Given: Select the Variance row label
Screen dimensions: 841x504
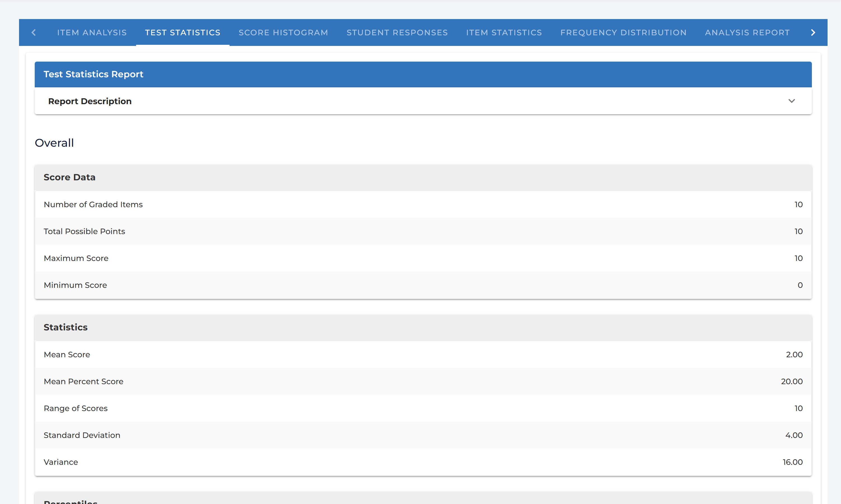Looking at the screenshot, I should coord(61,462).
